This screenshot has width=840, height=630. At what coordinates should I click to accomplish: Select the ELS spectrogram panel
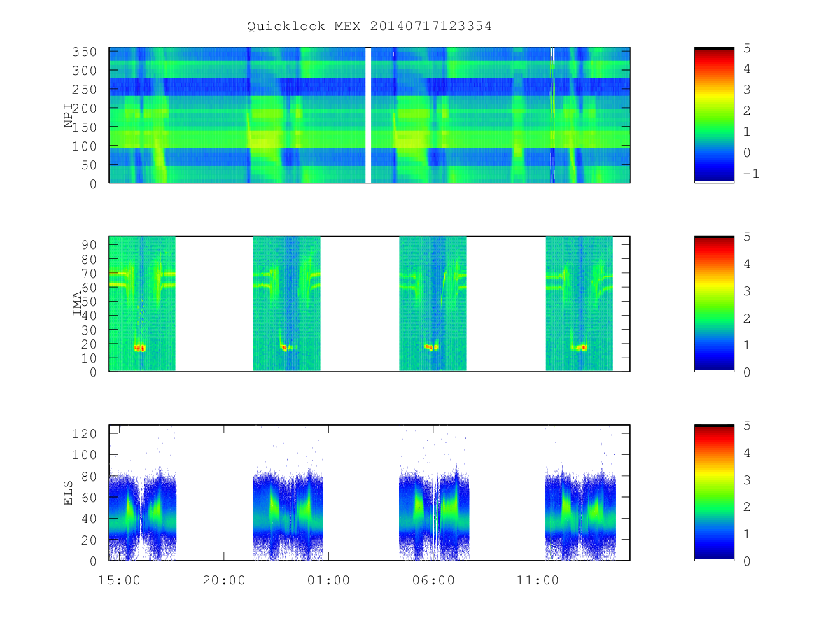370,493
